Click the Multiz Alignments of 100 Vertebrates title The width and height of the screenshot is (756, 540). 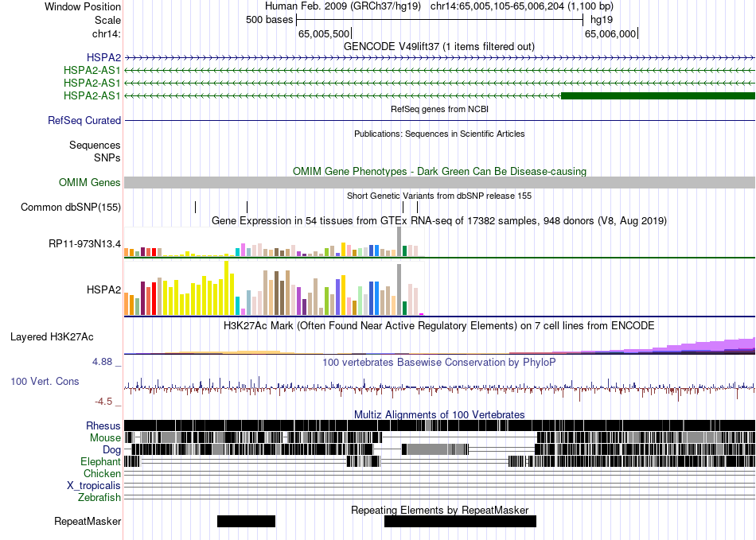coord(439,415)
